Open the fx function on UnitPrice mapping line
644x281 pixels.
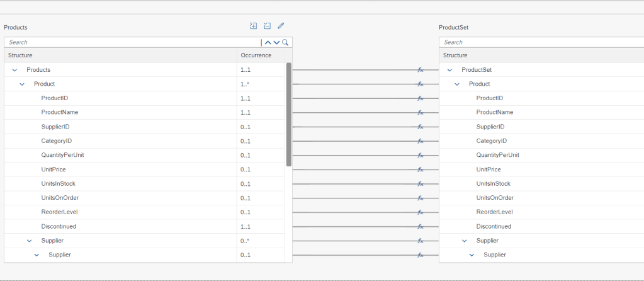[x=420, y=169]
